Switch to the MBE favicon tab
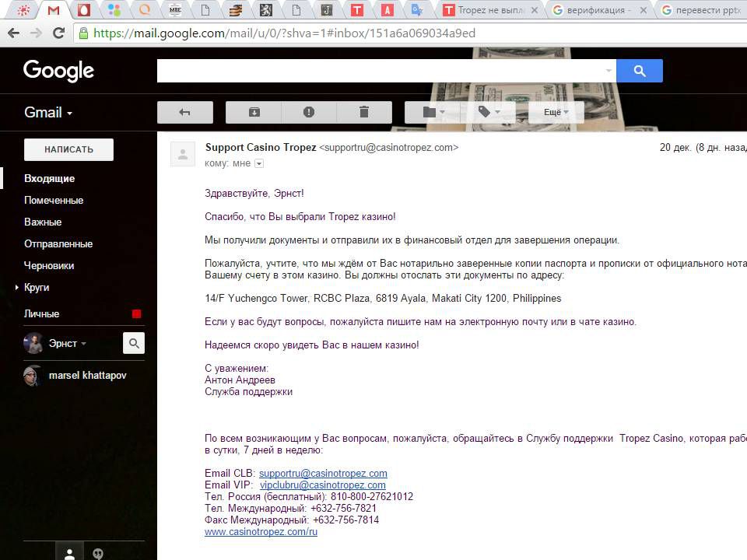The width and height of the screenshot is (747, 560). tap(175, 10)
